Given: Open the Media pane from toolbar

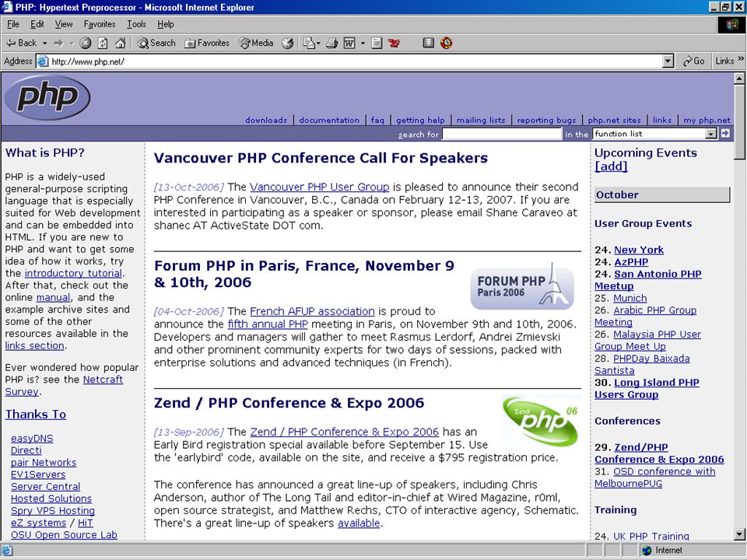Looking at the screenshot, I should (256, 44).
